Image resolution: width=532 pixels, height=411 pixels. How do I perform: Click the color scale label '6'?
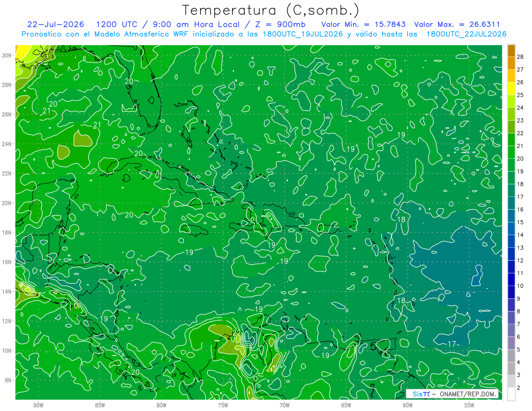tap(519, 337)
